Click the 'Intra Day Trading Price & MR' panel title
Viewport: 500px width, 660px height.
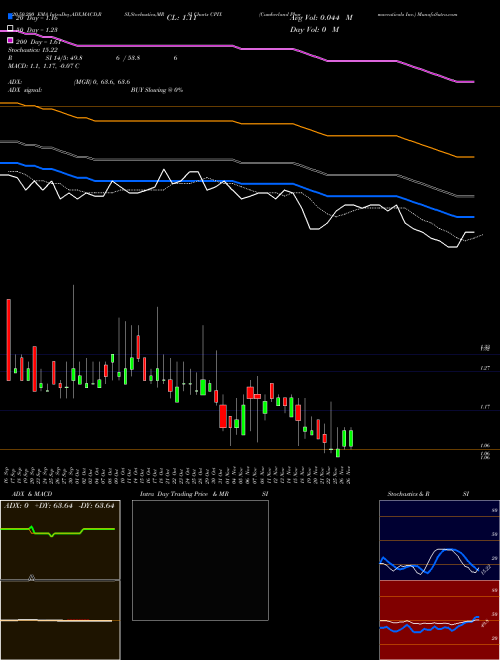(184, 494)
